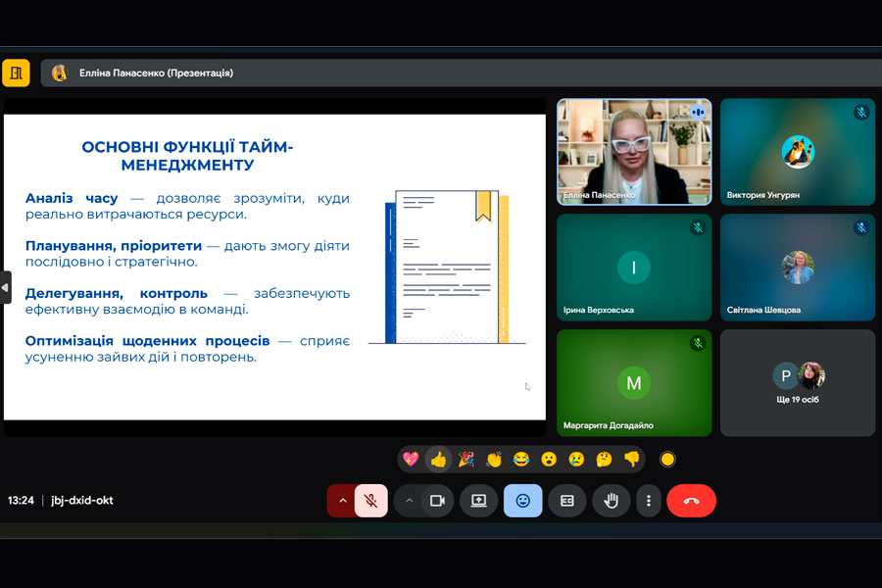Expand the video settings arrow

pos(409,500)
